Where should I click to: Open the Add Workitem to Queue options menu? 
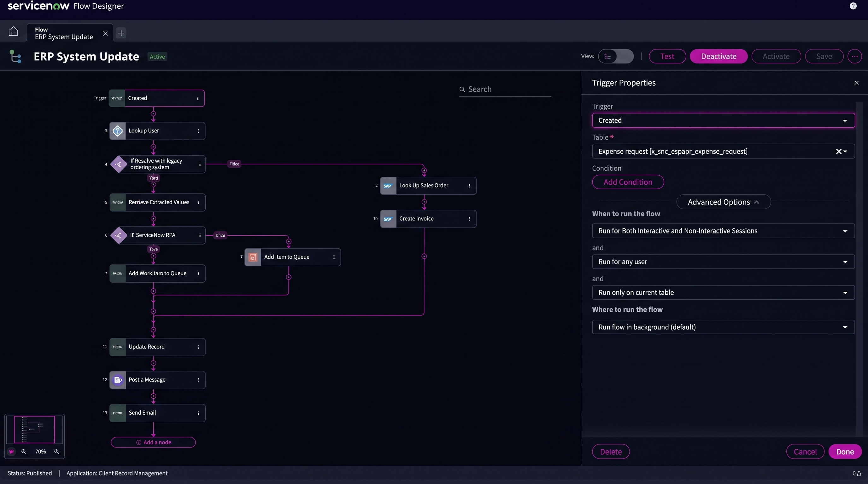198,273
